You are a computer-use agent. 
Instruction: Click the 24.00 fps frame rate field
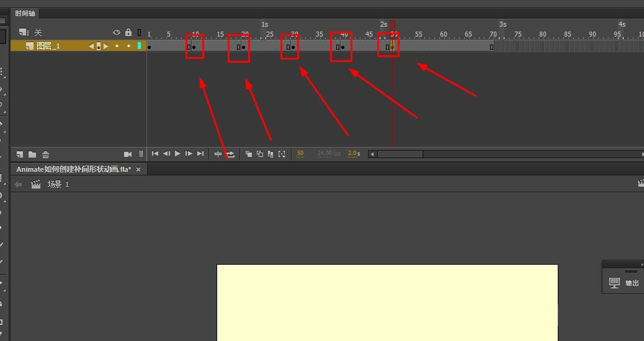click(329, 154)
